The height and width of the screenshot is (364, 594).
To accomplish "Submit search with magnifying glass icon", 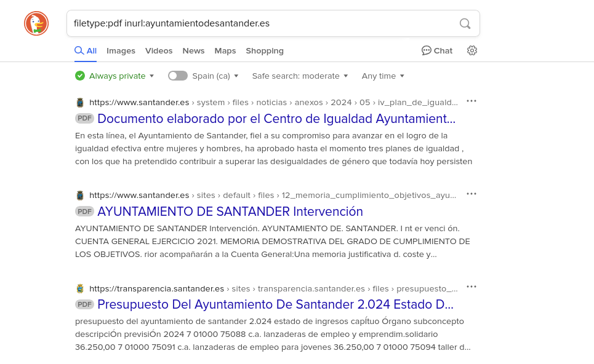I will coord(465,23).
